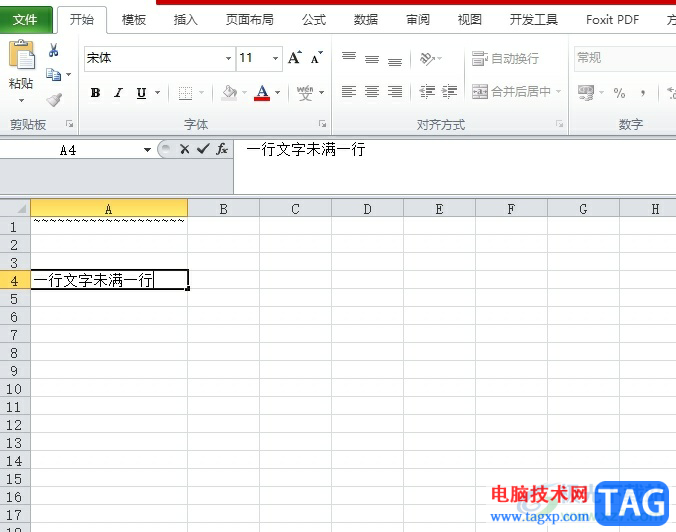The image size is (676, 532).
Task: Open the Foxit PDF tab
Action: pyautogui.click(x=612, y=20)
